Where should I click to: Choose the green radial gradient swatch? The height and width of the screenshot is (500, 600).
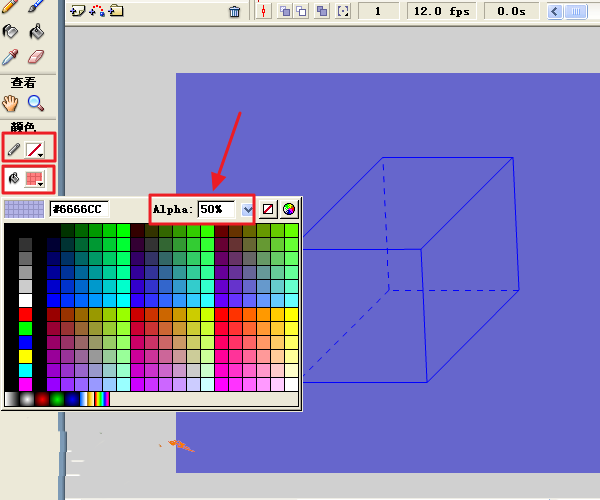point(57,399)
